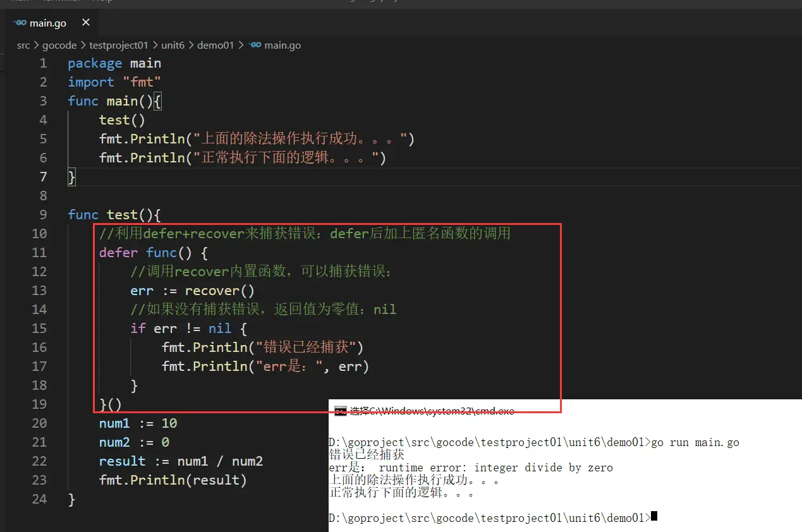Close the main.go tab
Viewport: 802px width, 532px height.
coord(85,22)
